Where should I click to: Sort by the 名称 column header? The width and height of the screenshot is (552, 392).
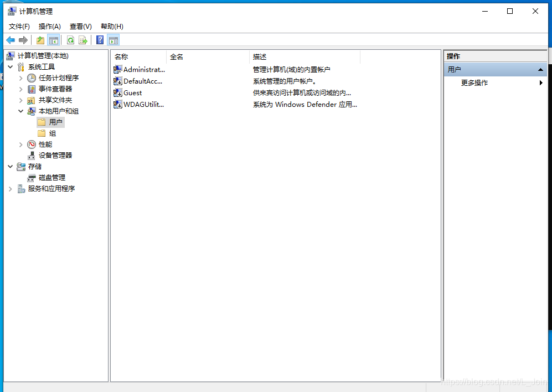click(139, 56)
